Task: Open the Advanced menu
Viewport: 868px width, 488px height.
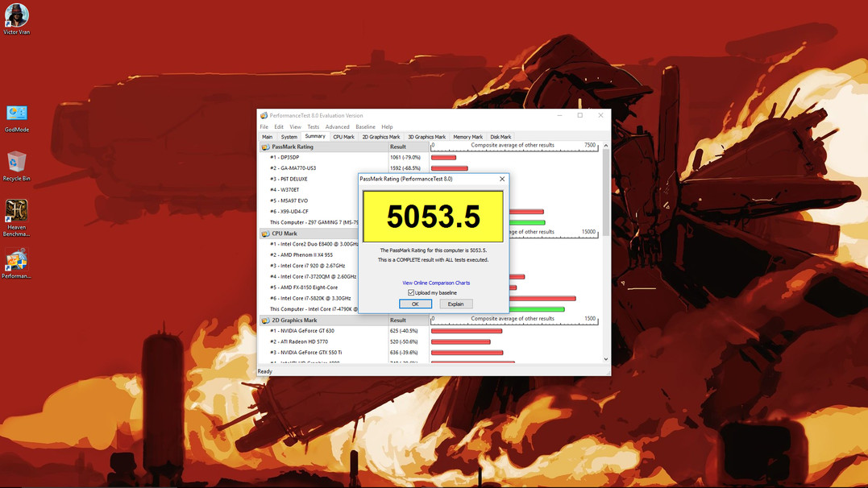Action: point(337,126)
